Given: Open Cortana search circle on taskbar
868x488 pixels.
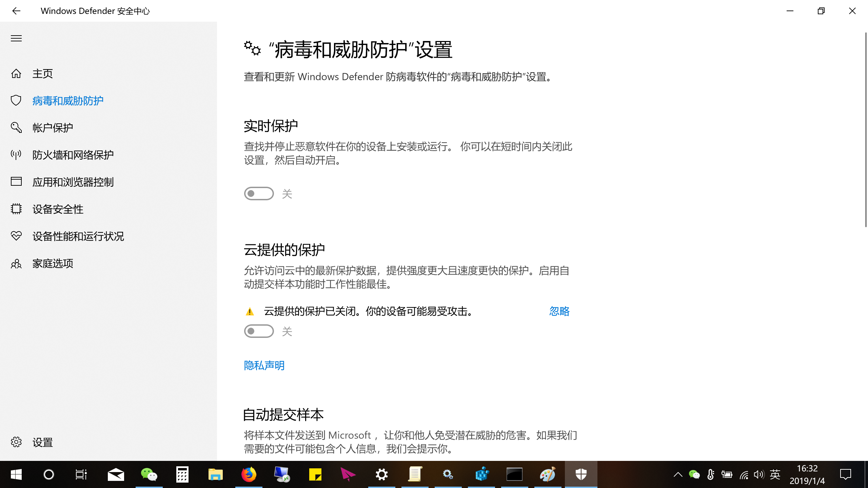Looking at the screenshot, I should 49,474.
